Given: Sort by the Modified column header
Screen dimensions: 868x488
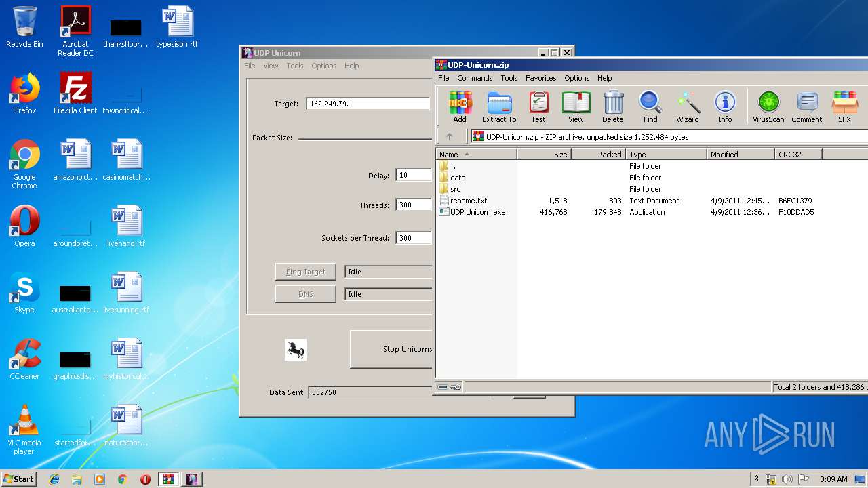Looking at the screenshot, I should [741, 155].
